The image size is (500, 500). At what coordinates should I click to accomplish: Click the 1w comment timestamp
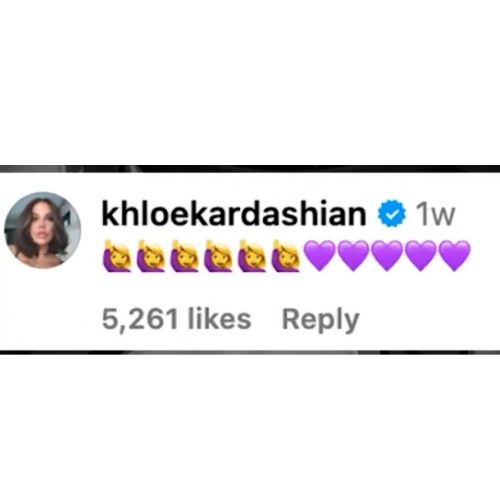435,215
